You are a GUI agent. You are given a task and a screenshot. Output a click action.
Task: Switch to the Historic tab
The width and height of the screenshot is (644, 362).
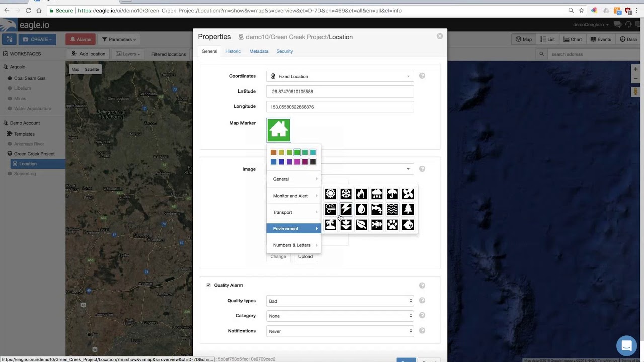click(233, 51)
